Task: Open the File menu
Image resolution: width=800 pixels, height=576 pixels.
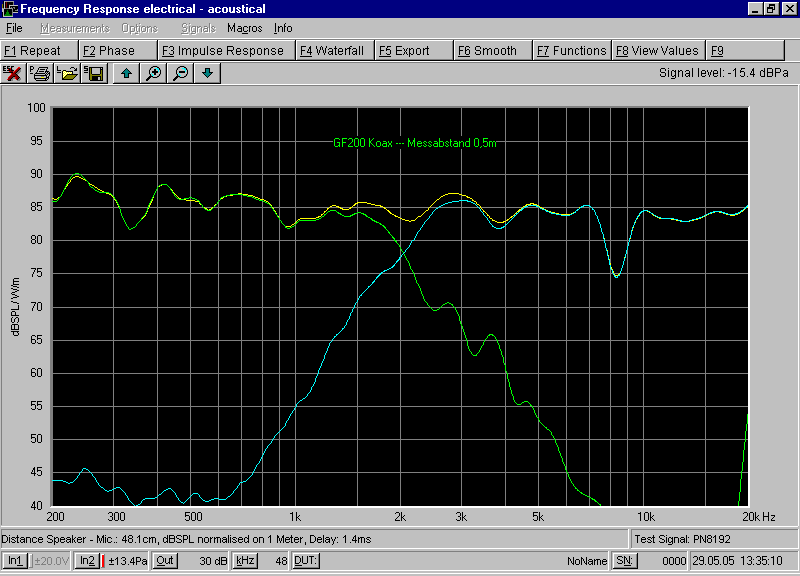Action: pyautogui.click(x=14, y=28)
